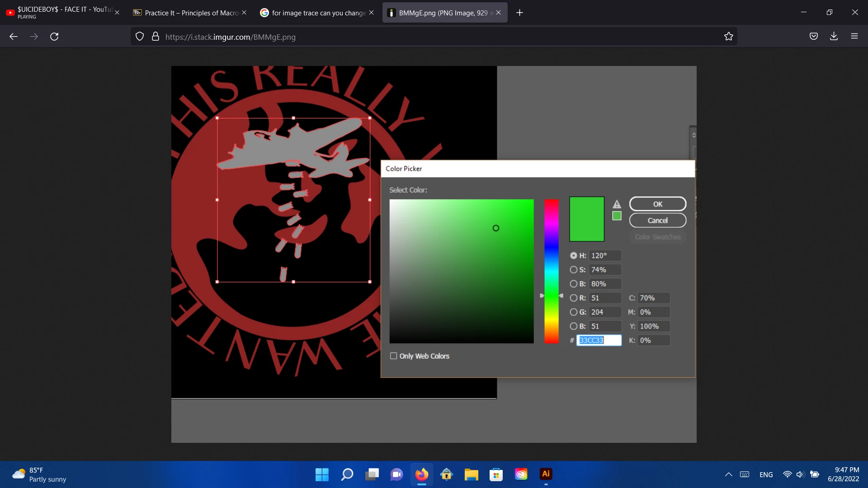Open a new tab with plus button
The image size is (868, 488).
(x=519, y=13)
